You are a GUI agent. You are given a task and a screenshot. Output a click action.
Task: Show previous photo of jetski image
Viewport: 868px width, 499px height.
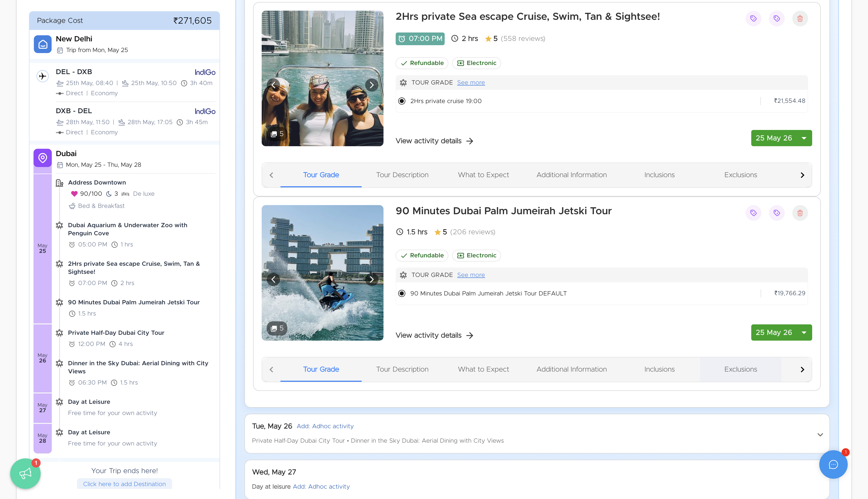tap(273, 279)
